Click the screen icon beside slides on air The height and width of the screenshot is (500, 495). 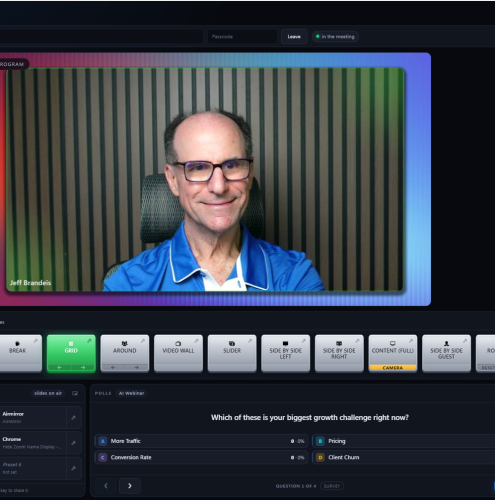(75, 393)
